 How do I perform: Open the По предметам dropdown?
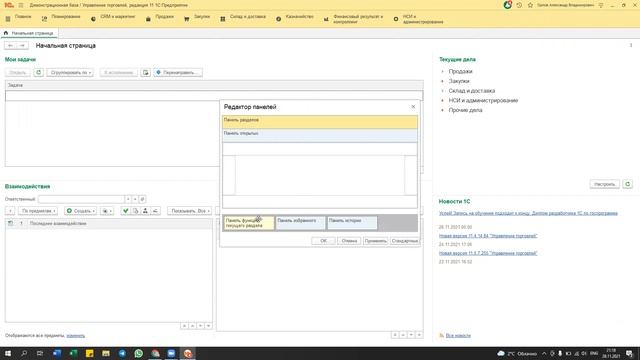(x=38, y=211)
